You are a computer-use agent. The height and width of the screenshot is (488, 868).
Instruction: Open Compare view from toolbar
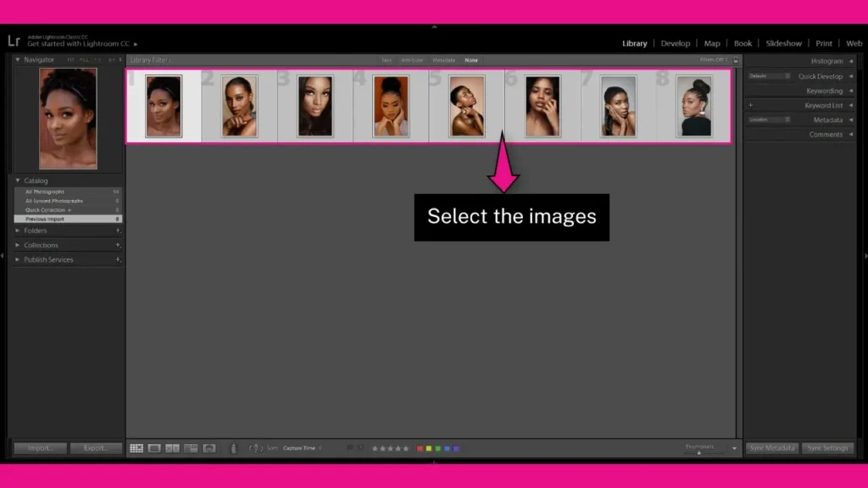tap(172, 448)
